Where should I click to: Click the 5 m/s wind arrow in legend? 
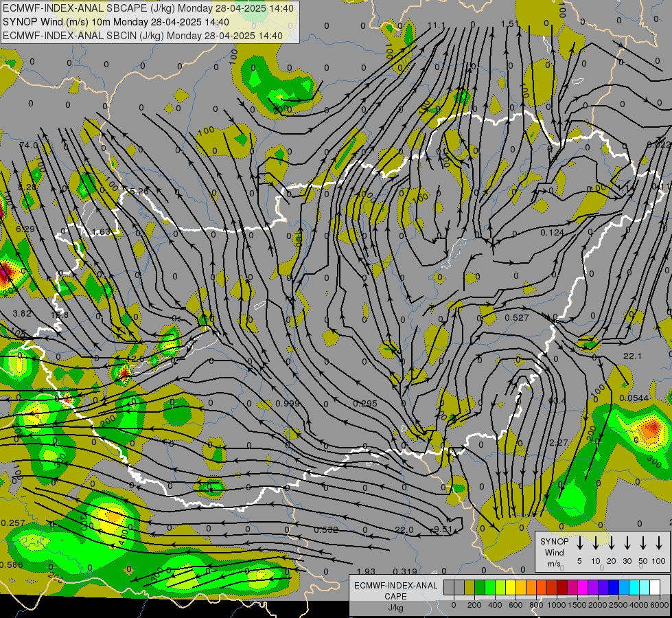[x=579, y=543]
